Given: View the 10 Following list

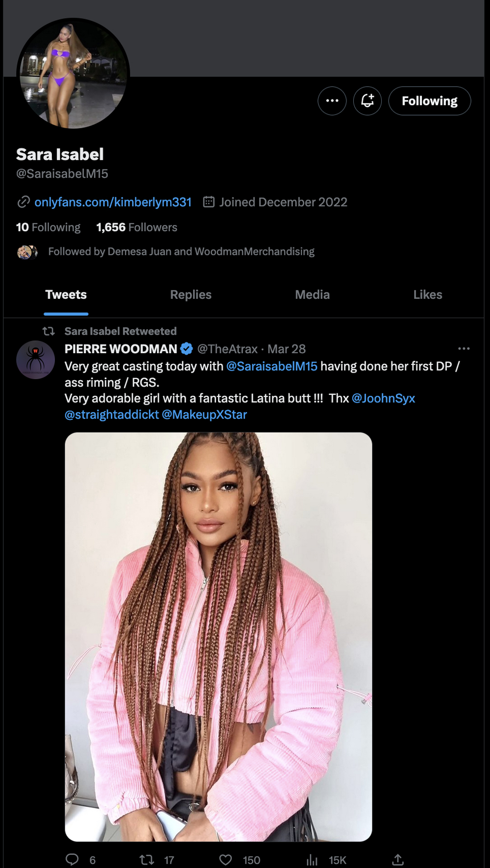Looking at the screenshot, I should (x=49, y=227).
